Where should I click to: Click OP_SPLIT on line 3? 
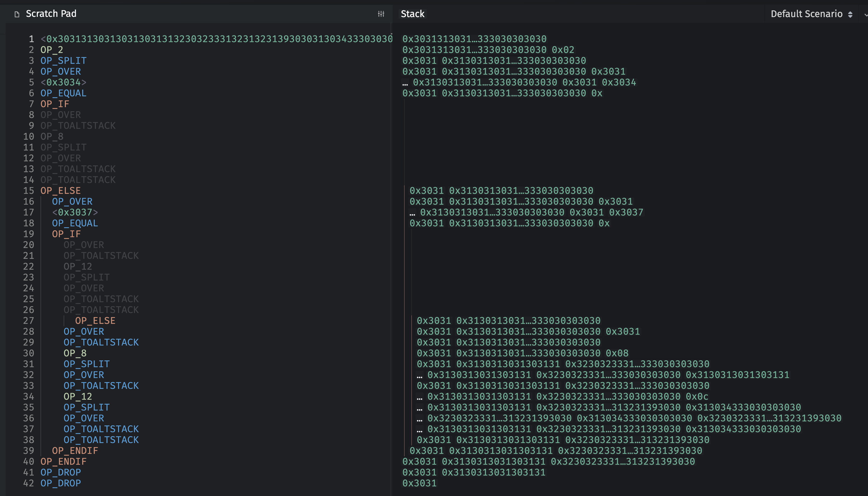coord(63,61)
